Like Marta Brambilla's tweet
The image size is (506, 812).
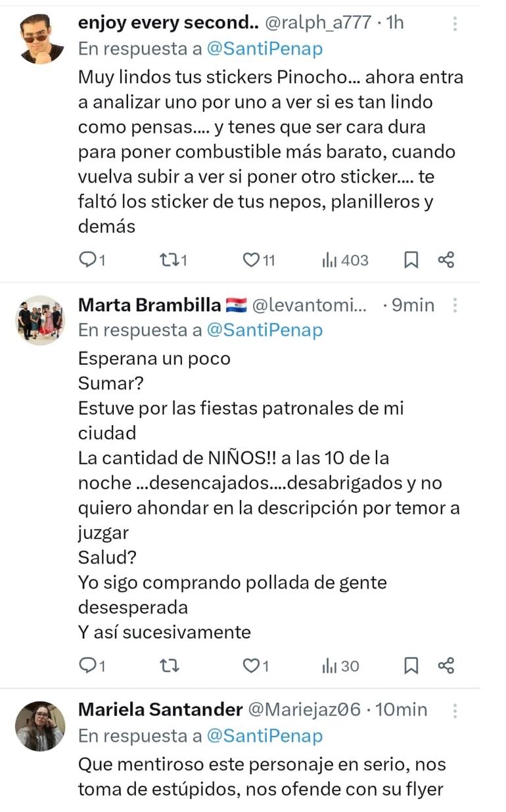click(x=252, y=666)
